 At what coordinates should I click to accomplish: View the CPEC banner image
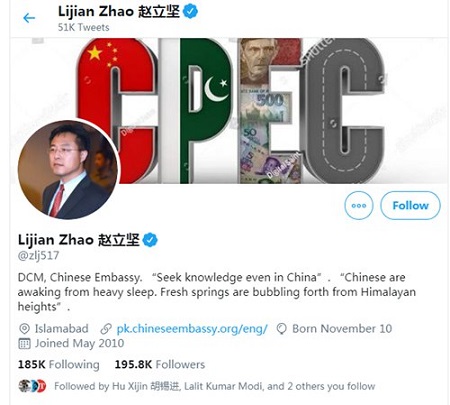click(230, 111)
